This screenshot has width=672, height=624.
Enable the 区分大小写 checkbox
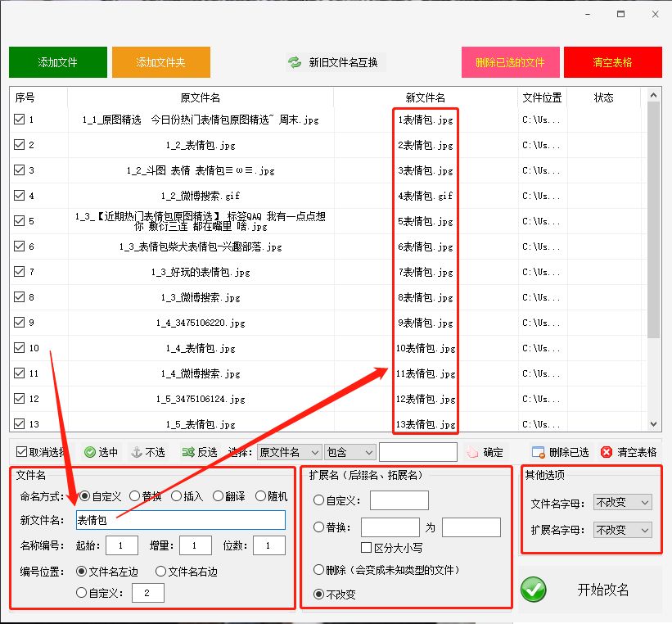[x=365, y=547]
